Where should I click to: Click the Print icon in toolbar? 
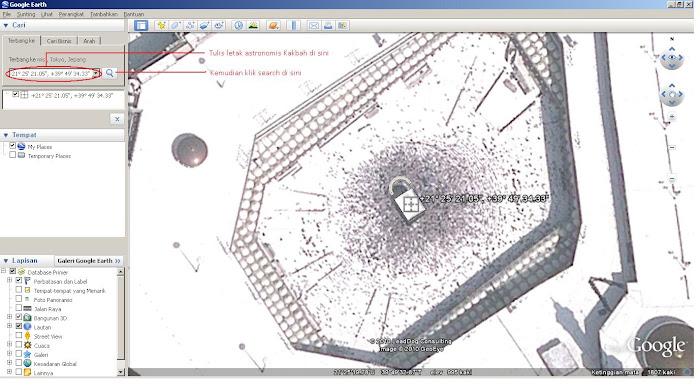328,25
